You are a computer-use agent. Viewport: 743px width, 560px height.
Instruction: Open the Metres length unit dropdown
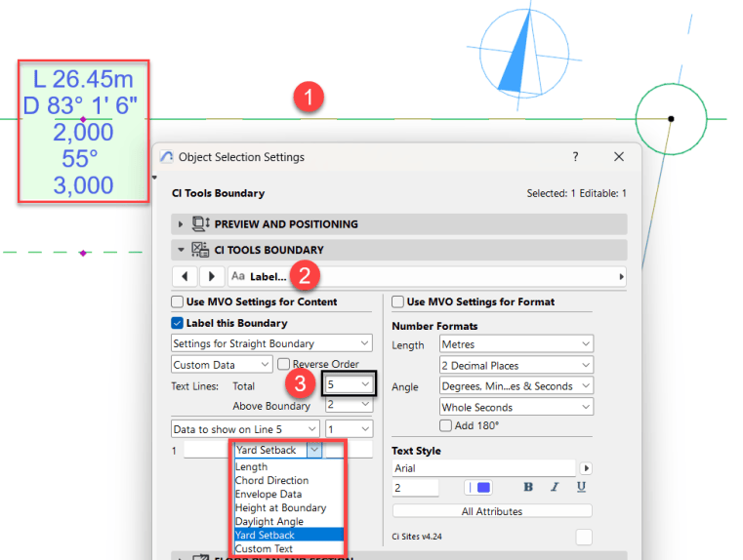pos(516,344)
